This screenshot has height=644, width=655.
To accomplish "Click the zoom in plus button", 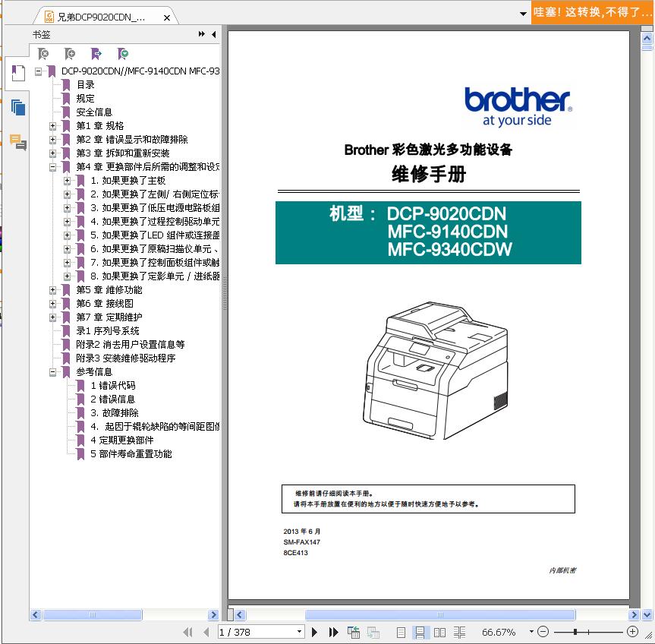I will [x=632, y=631].
